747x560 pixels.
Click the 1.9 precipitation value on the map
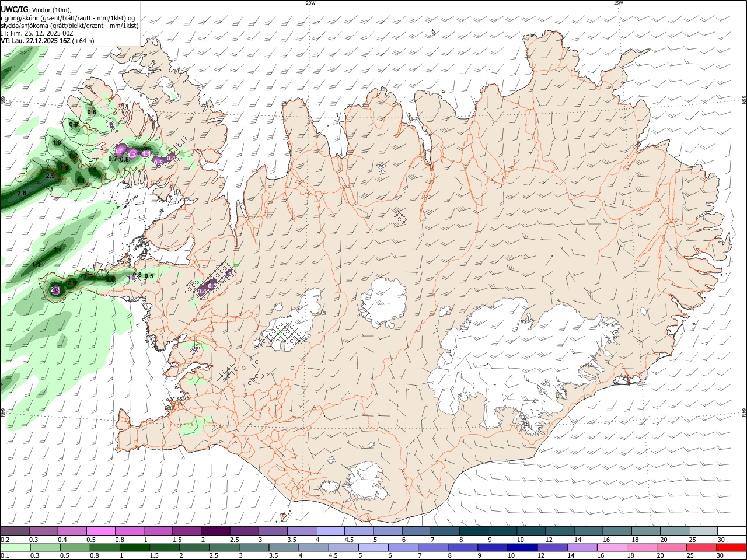point(65,167)
